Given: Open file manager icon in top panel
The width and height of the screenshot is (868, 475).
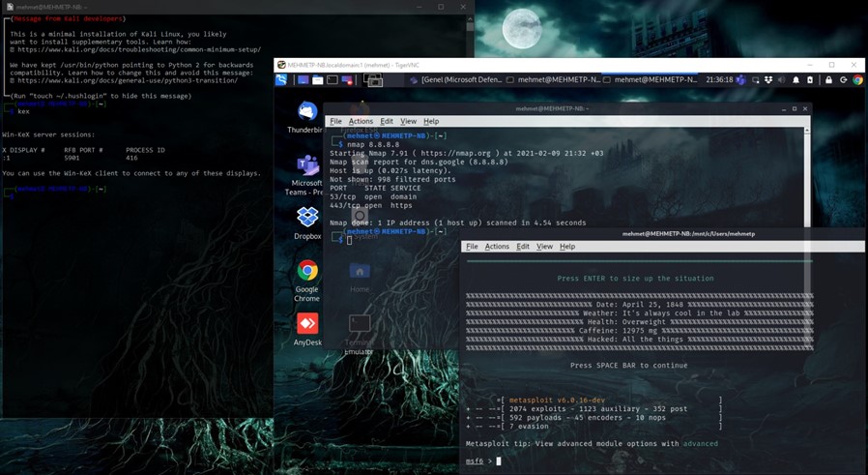Looking at the screenshot, I should pyautogui.click(x=317, y=80).
